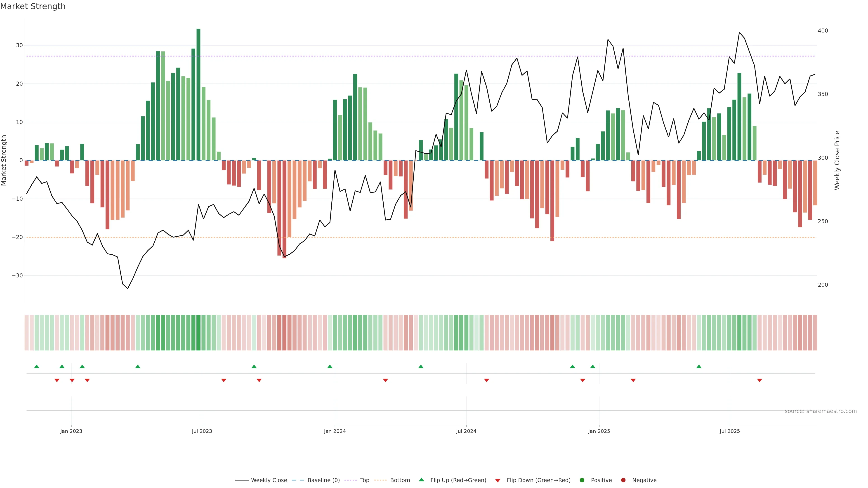Click the Flip Down red triangle legend icon
This screenshot has width=868, height=488.
(x=498, y=480)
